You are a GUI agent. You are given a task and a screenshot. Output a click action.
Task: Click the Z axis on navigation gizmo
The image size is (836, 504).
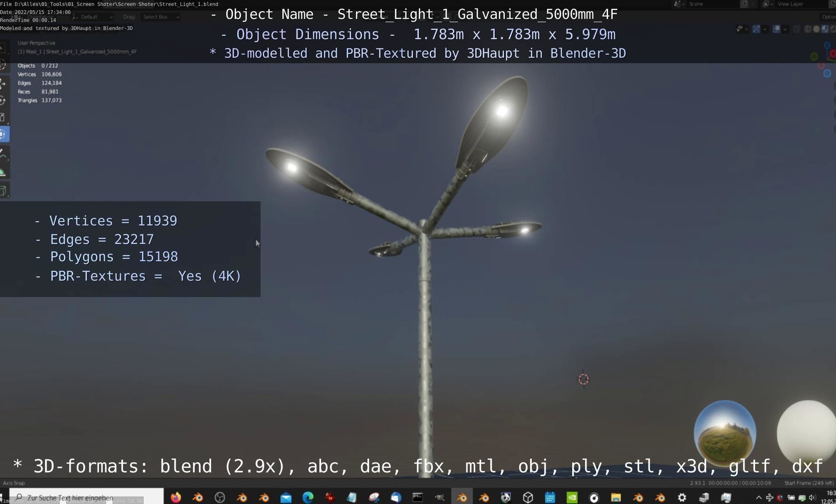pos(827,45)
